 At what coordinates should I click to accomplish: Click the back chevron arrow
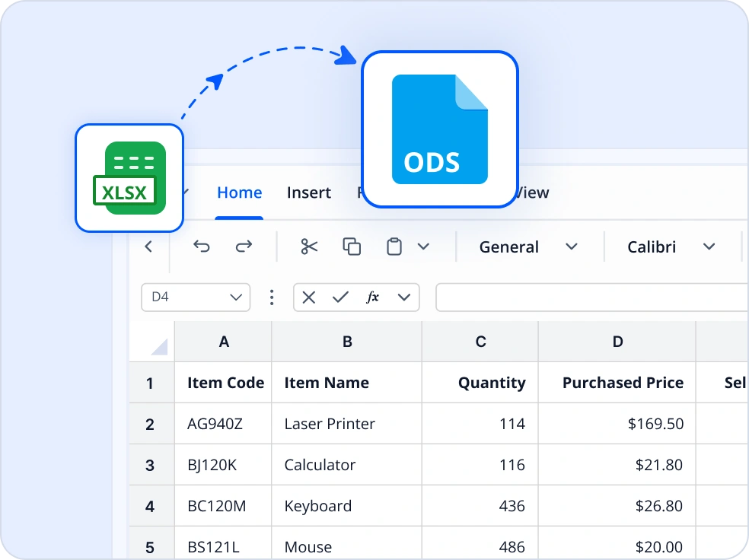[148, 247]
